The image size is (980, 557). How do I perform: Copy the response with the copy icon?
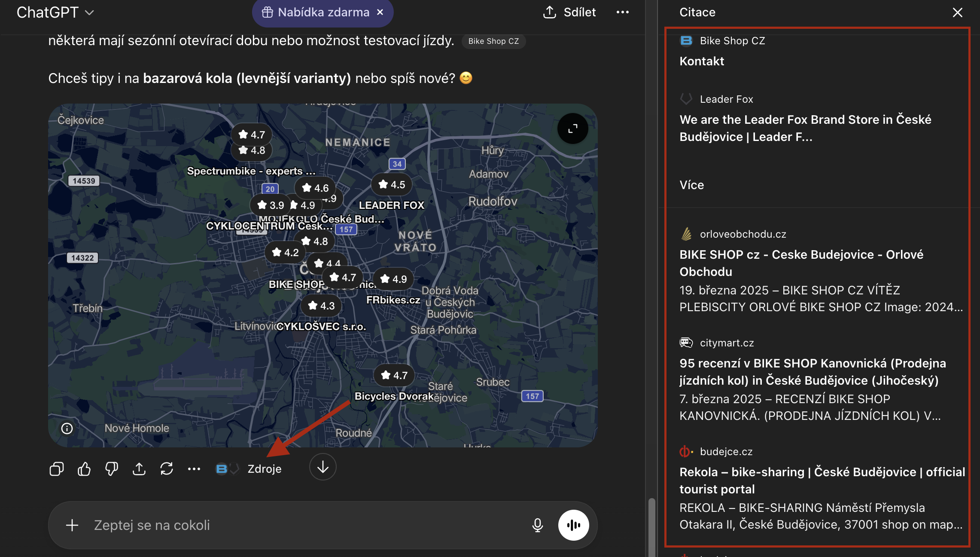pyautogui.click(x=57, y=469)
